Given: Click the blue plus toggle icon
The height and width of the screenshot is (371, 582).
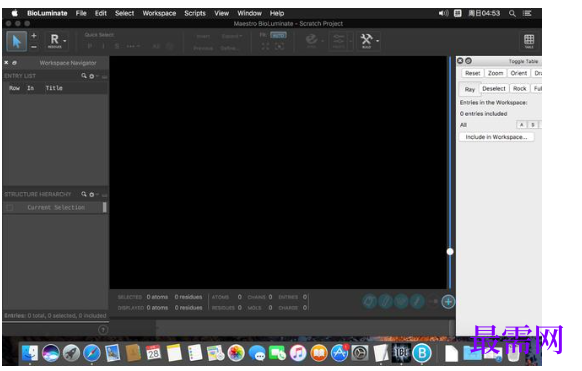Looking at the screenshot, I should pos(448,302).
